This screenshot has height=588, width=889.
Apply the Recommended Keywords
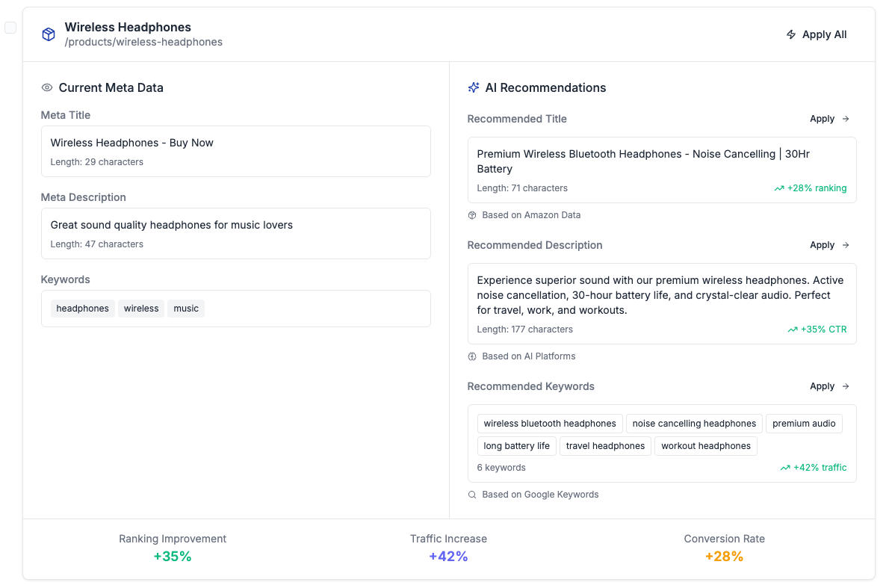pyautogui.click(x=829, y=386)
